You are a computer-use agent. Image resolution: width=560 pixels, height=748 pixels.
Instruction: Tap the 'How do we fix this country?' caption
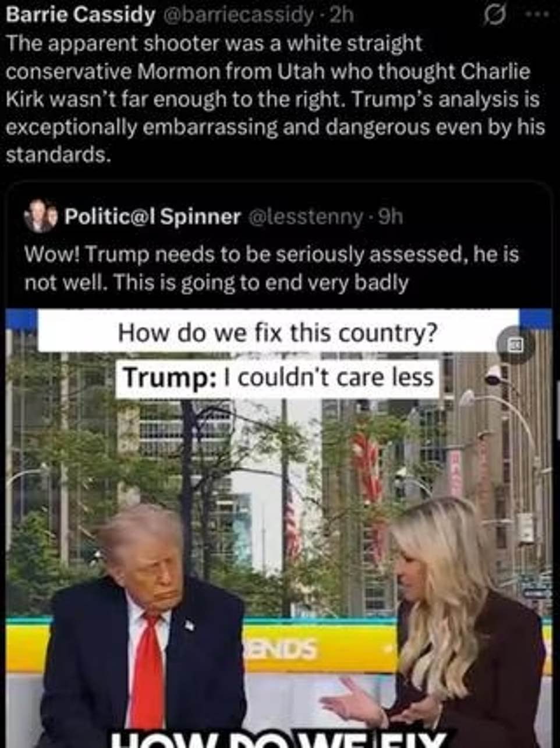click(277, 333)
